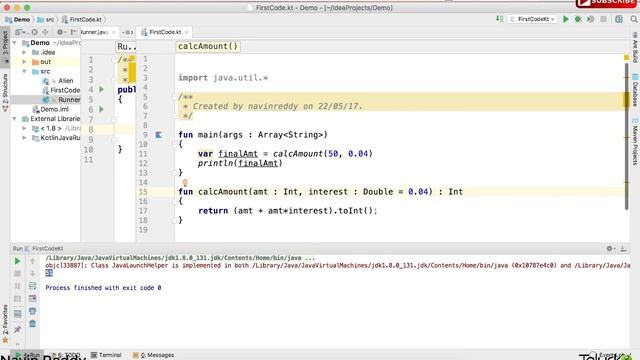Image resolution: width=640 pixels, height=360 pixels.
Task: Expand the KotlinJavaRuntime library node
Action: (24, 138)
